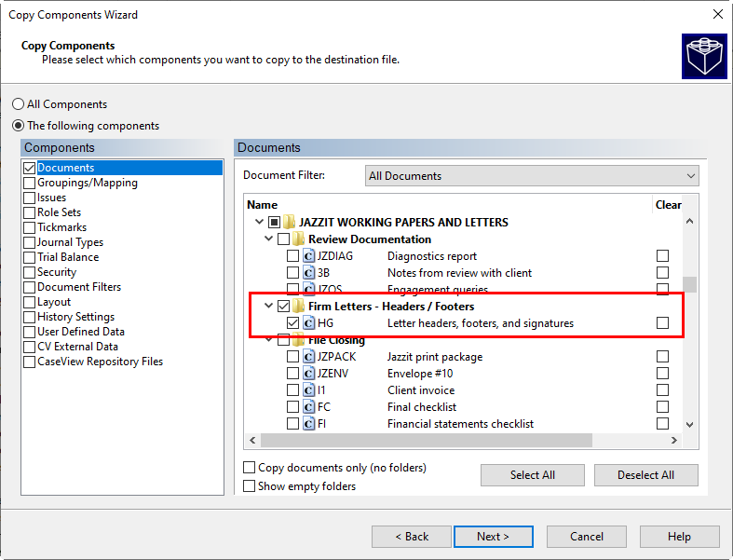Click the 3B document icon
733x560 pixels.
click(308, 273)
